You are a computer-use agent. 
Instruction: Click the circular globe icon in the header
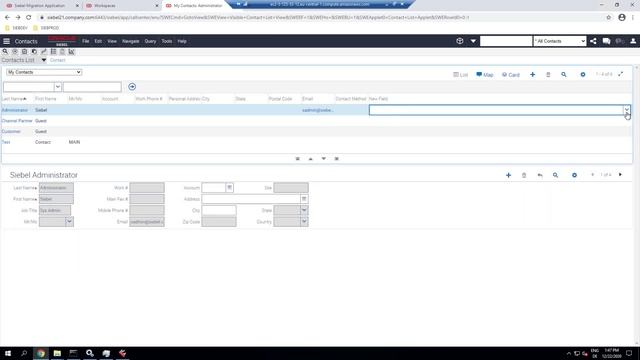tap(460, 41)
